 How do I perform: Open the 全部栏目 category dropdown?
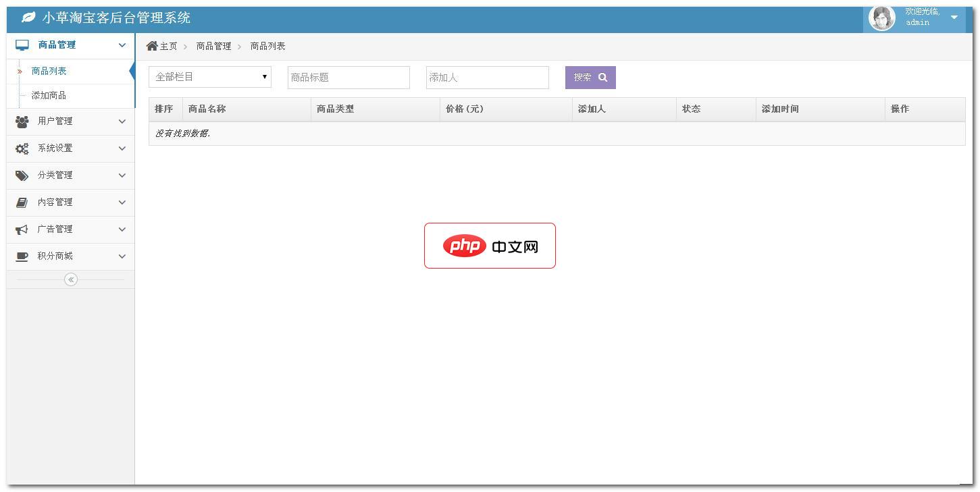[210, 77]
